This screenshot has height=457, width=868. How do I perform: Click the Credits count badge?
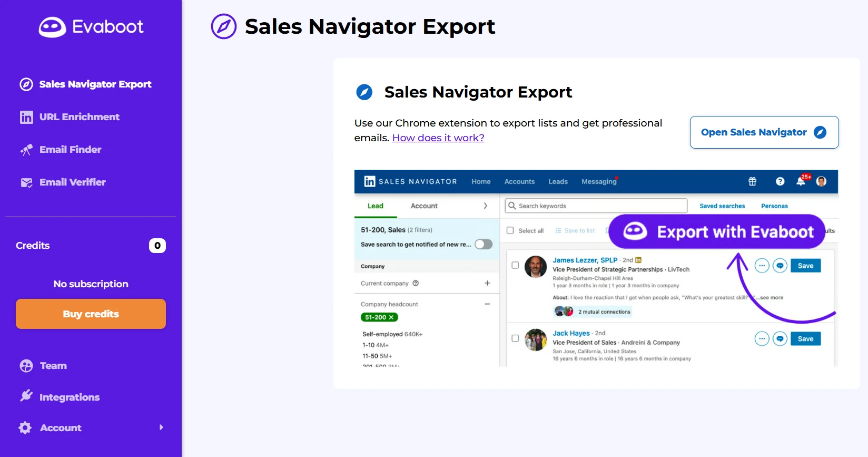point(157,246)
